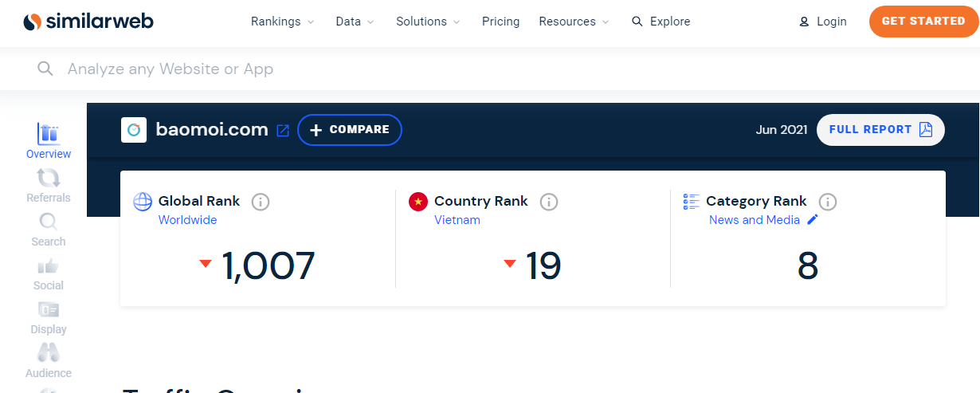The height and width of the screenshot is (393, 980).
Task: Open the Vietnam ranking link
Action: coord(457,220)
